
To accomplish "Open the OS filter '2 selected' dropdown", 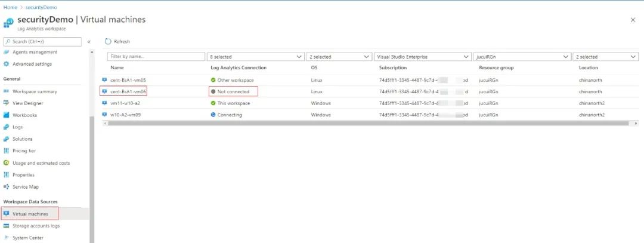I will 339,57.
